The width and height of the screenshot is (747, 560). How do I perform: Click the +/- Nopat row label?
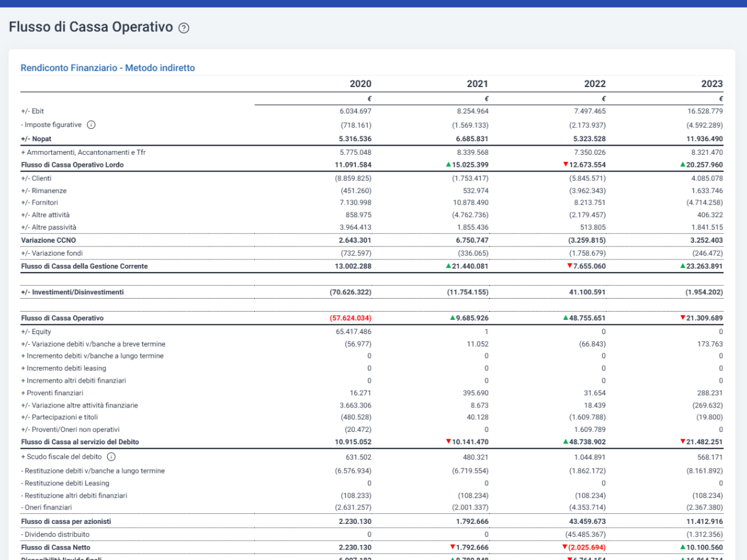coord(36,139)
